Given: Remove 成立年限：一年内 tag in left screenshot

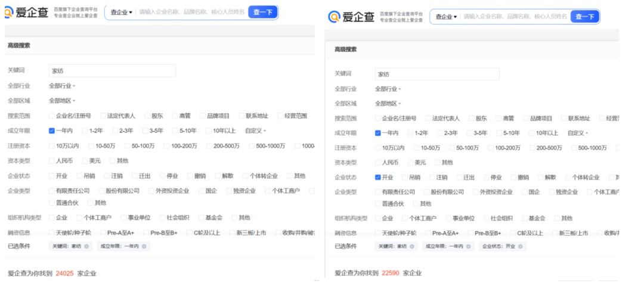Looking at the screenshot, I should pyautogui.click(x=143, y=246).
